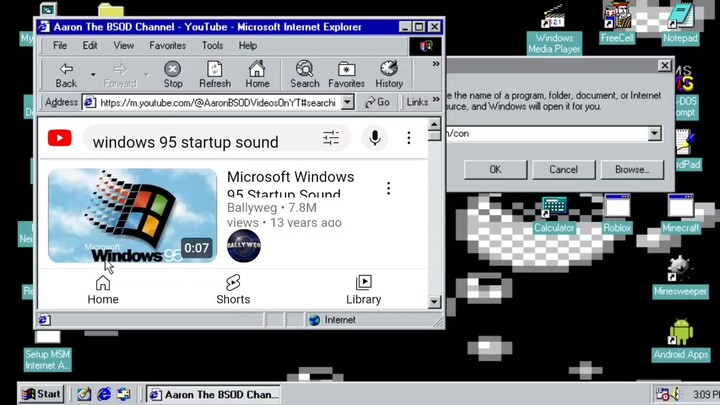Viewport: 720px width, 405px height.
Task: Click the Outlook Express quick launch icon
Action: (x=124, y=394)
